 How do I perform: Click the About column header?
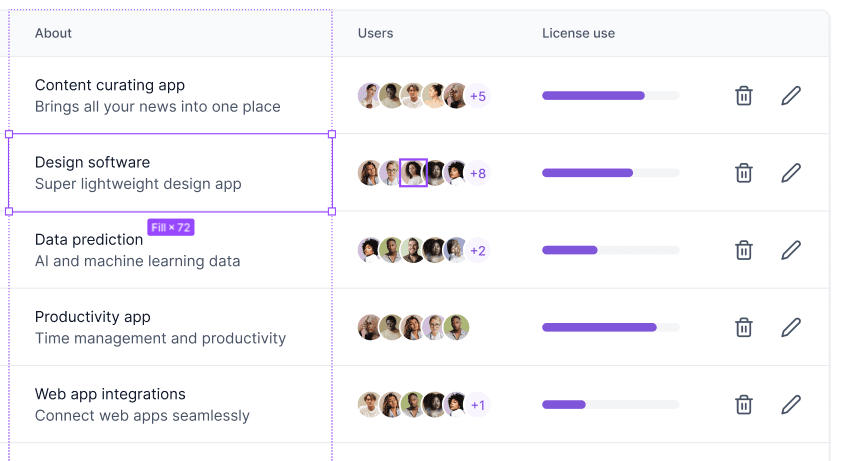(53, 33)
